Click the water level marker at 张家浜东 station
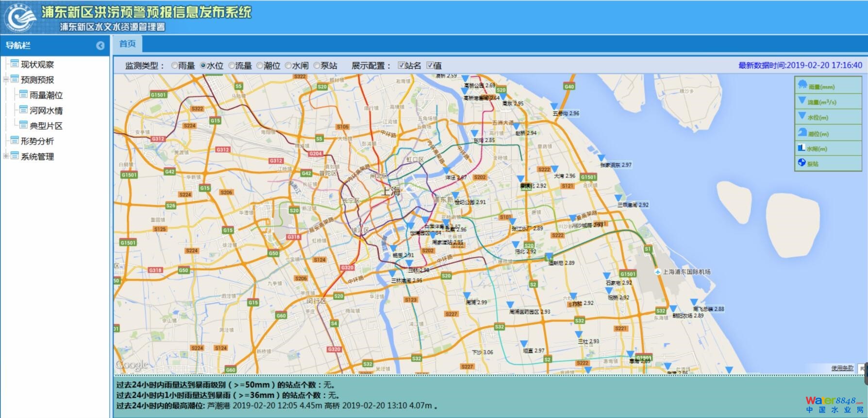The width and height of the screenshot is (868, 418). coord(601,159)
